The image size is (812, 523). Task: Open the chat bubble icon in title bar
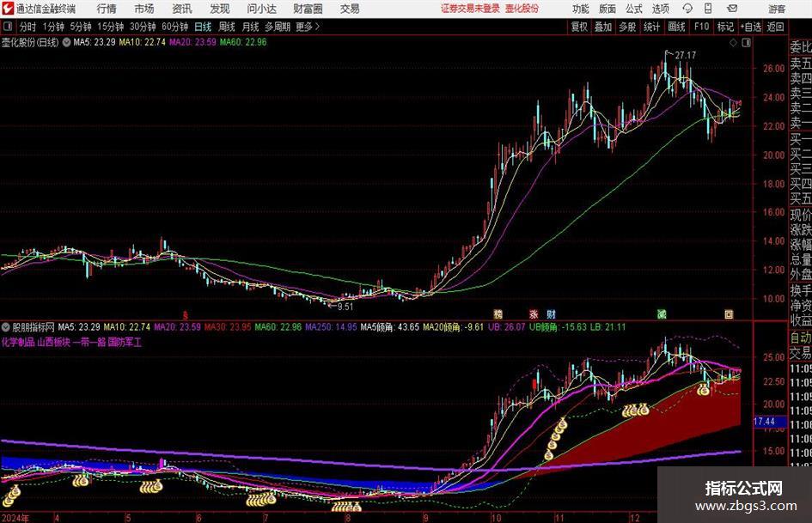pyautogui.click(x=687, y=9)
